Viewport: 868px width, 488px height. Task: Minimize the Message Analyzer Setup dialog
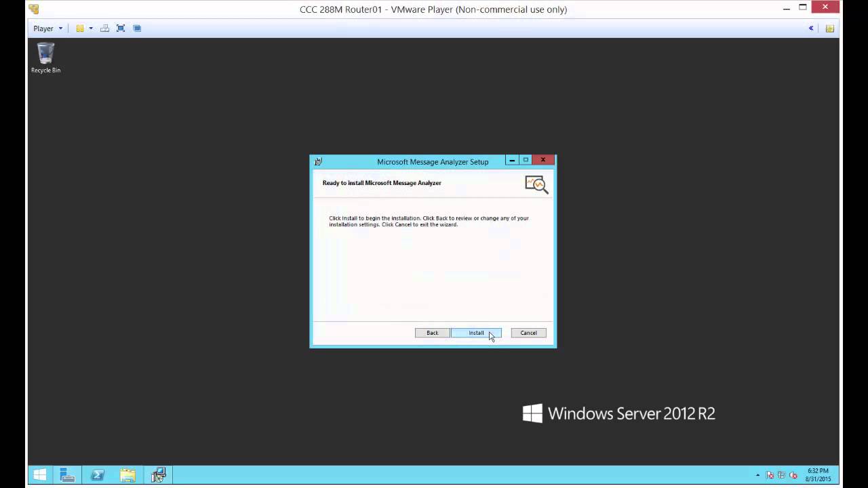tap(512, 161)
